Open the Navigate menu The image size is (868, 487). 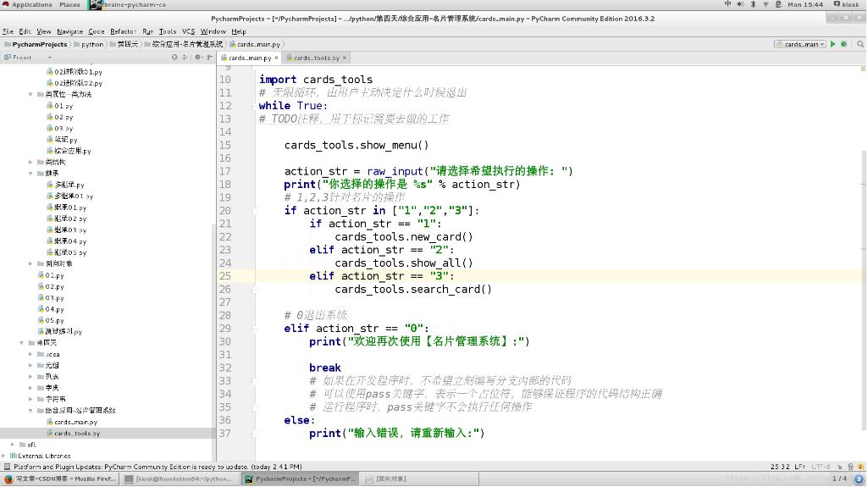coord(69,31)
